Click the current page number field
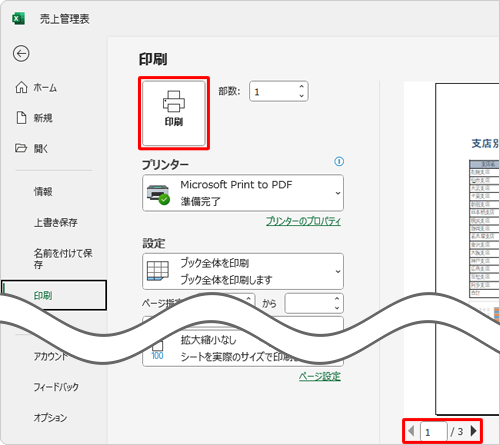Screen dimensions: 500x445 click(x=434, y=432)
